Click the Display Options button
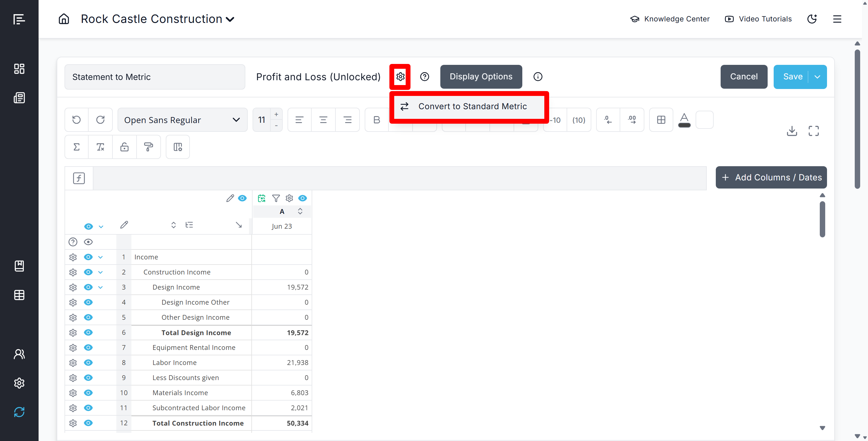The width and height of the screenshot is (868, 441). point(481,77)
